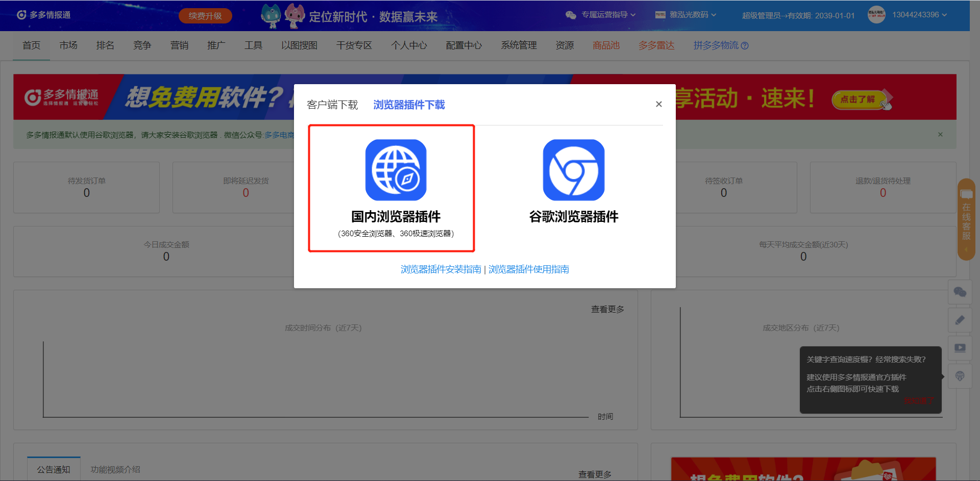Select the 功能视频介绍 tab
This screenshot has width=980, height=481.
(x=115, y=469)
